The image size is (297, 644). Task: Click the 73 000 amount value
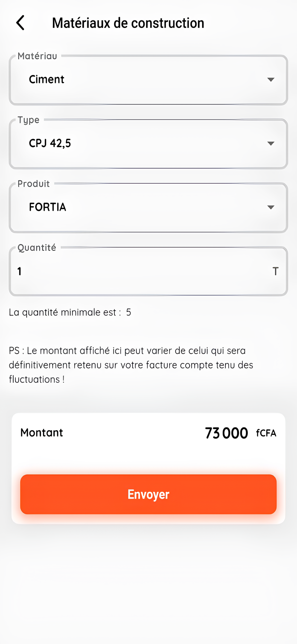226,433
